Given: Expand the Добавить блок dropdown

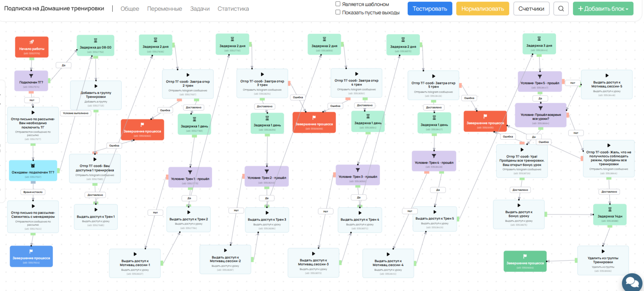Looking at the screenshot, I should coord(603,9).
